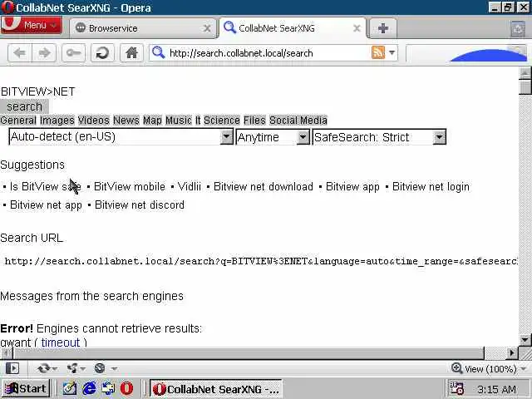Click the Search URL text box
The image size is (532, 399).
tap(259, 261)
